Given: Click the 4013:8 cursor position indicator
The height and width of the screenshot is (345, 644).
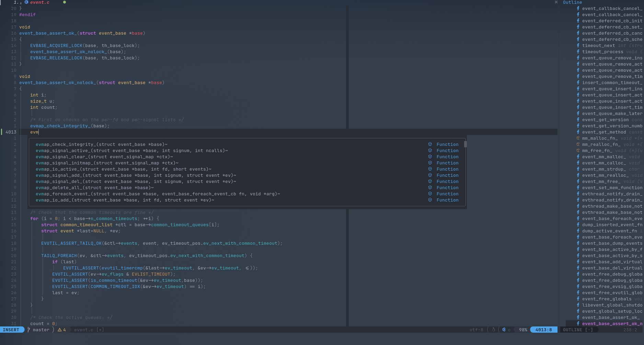Looking at the screenshot, I should click(544, 330).
